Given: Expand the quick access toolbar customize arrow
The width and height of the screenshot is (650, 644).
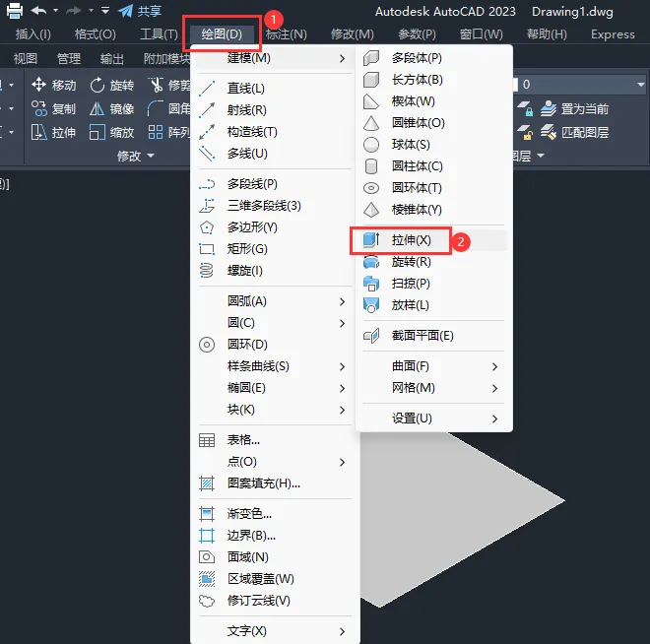Looking at the screenshot, I should click(105, 11).
